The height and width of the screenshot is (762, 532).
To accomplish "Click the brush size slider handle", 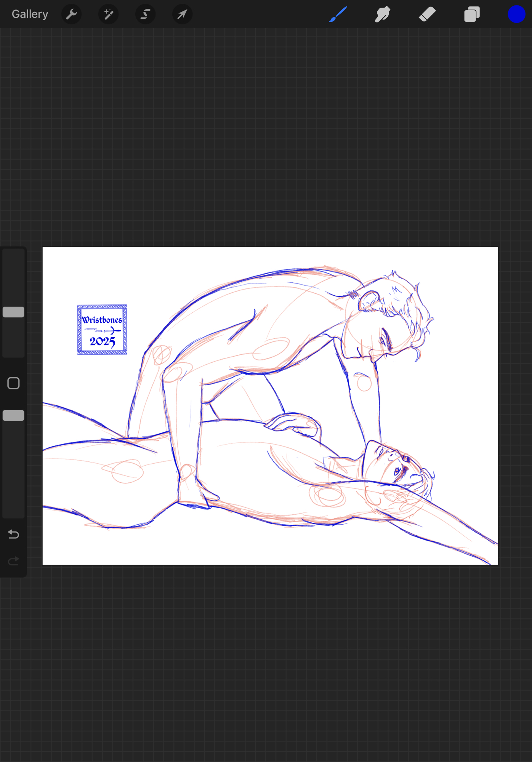I will coord(13,312).
